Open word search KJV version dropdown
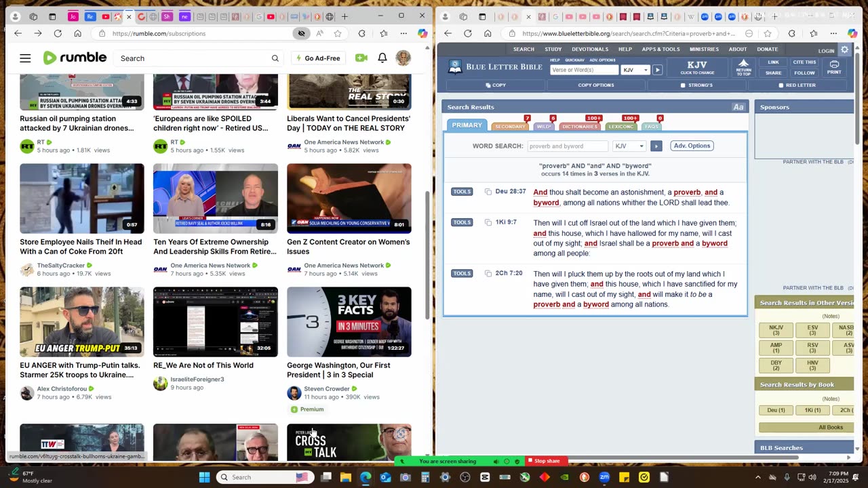Screen dimensions: 868x488 pyautogui.click(x=629, y=146)
